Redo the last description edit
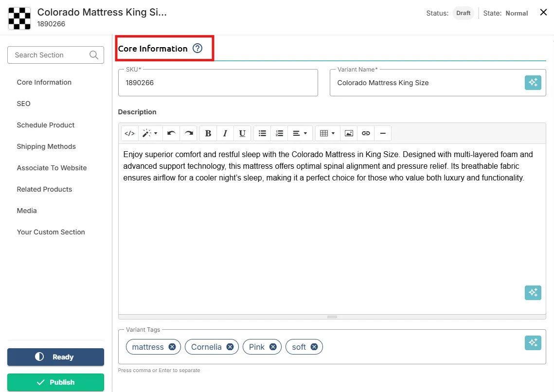 (189, 133)
